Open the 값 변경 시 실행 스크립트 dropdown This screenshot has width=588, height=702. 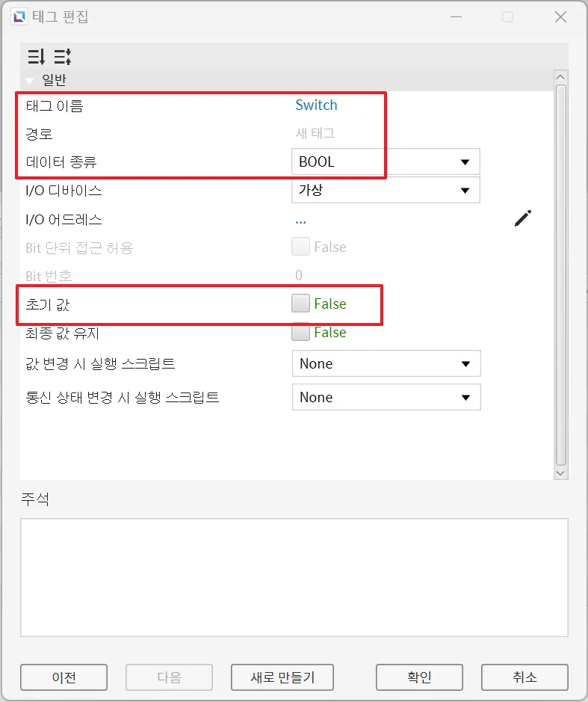point(386,364)
